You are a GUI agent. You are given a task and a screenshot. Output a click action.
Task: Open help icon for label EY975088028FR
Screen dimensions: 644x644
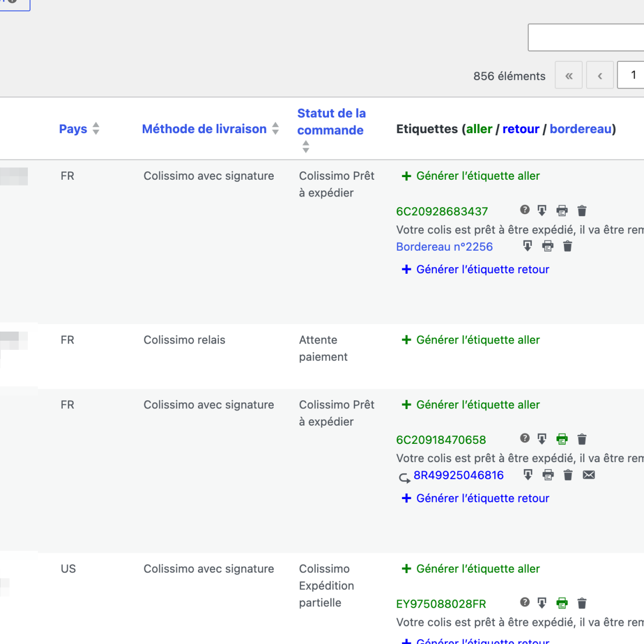[x=525, y=603]
